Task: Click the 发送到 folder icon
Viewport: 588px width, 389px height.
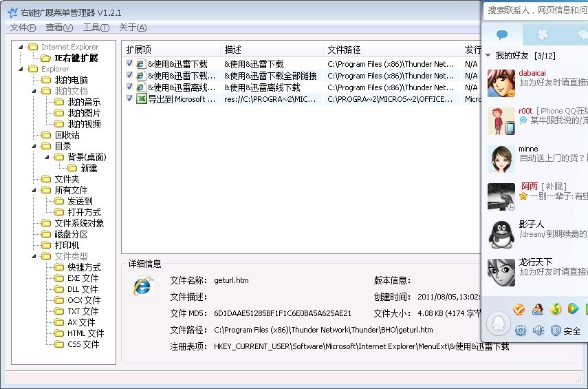Action: [x=59, y=201]
